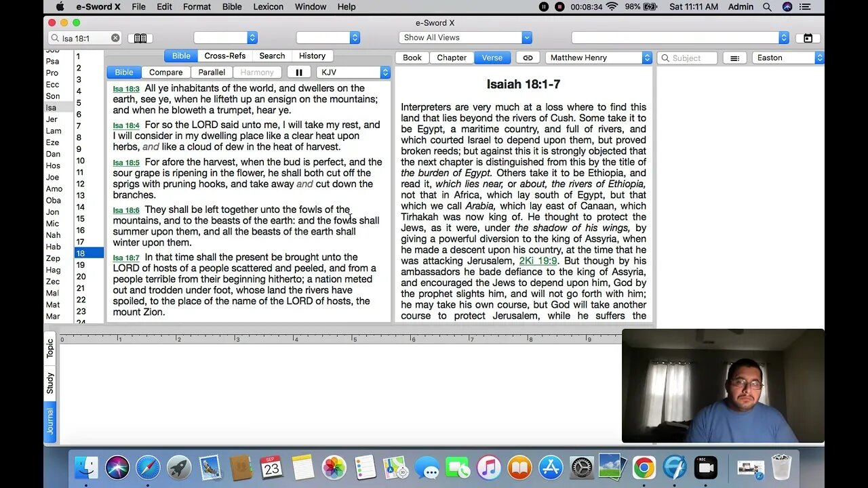The image size is (868, 488).
Task: Switch to the Cross-Refs tab
Action: 225,56
